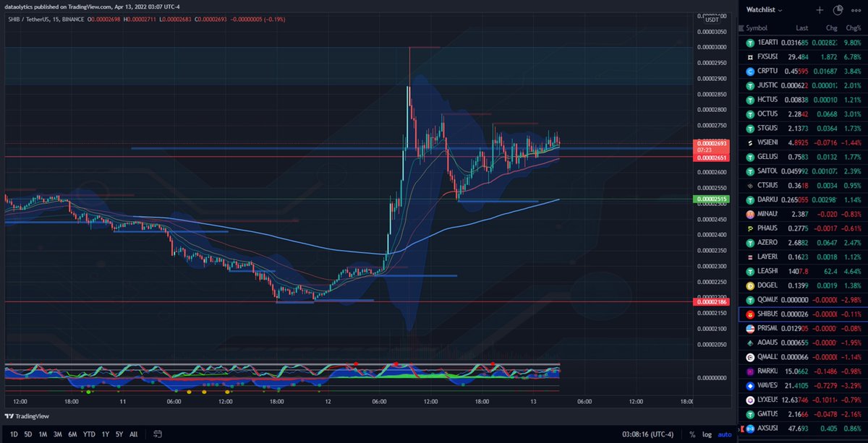Select the highlighted SHIBUS watchlist row
868x443 pixels.
pyautogui.click(x=803, y=314)
